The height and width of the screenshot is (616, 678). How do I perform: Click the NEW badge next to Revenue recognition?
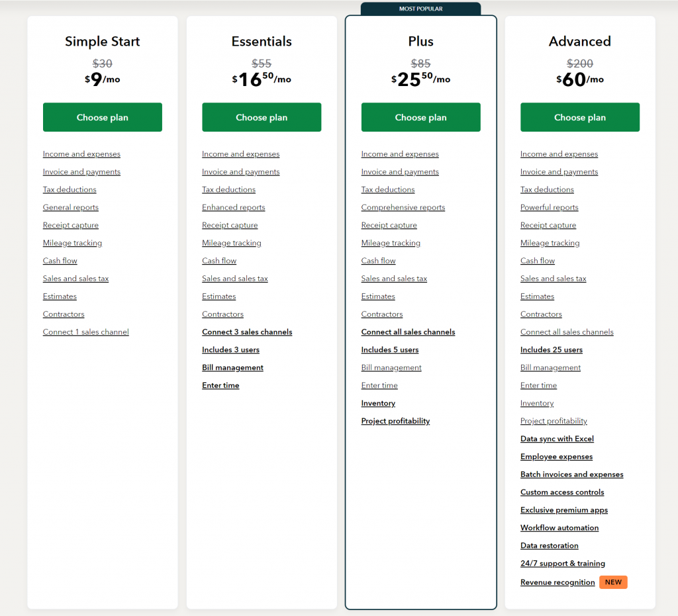point(612,582)
